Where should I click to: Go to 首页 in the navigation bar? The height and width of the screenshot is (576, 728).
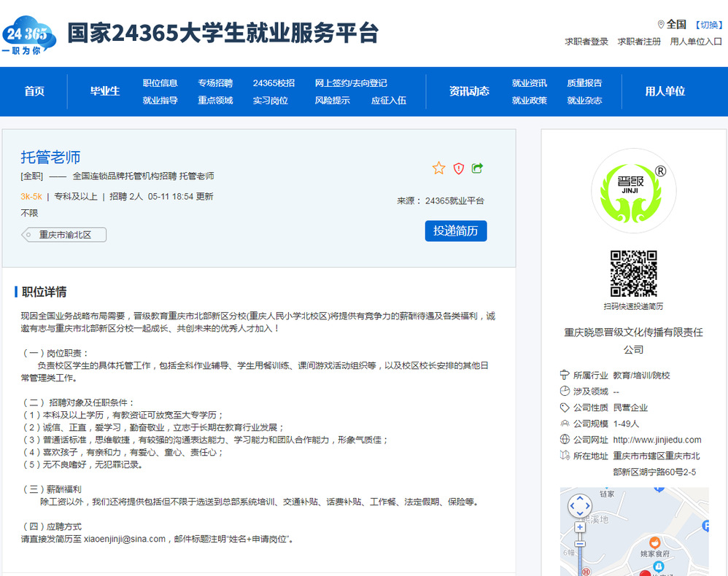click(34, 91)
